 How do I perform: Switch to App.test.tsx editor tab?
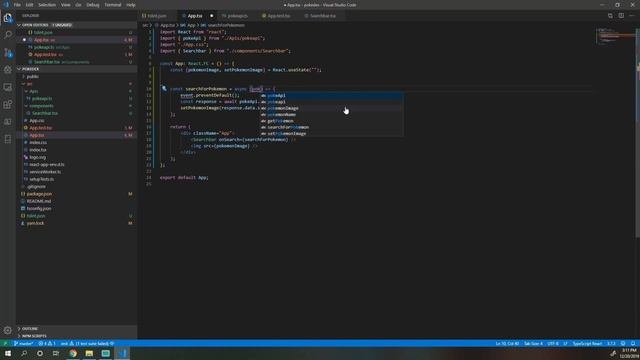(x=279, y=16)
